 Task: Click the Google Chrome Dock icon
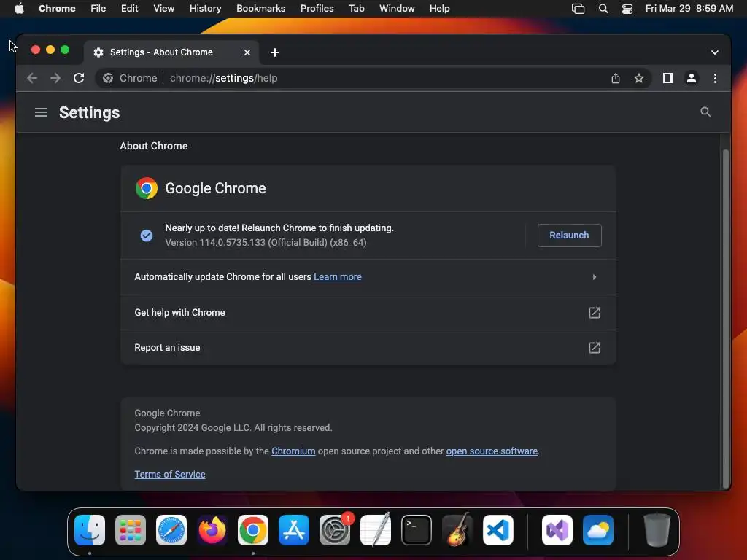[253, 530]
